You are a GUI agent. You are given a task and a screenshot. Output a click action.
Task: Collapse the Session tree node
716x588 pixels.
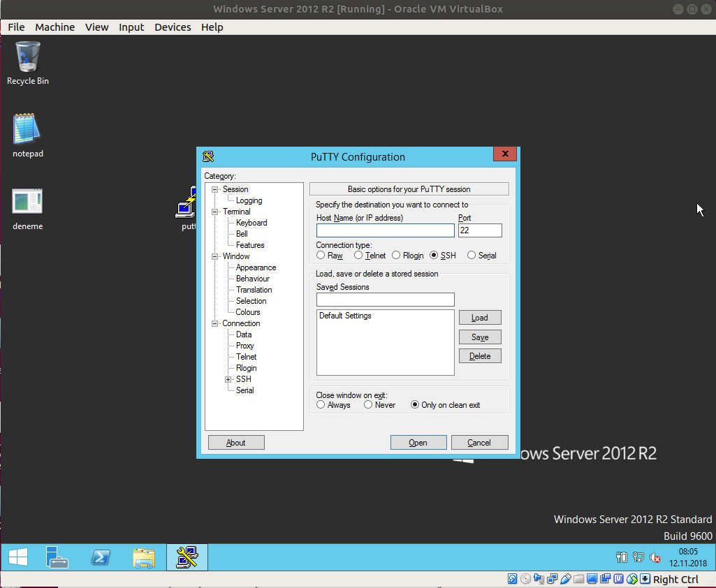tap(214, 189)
